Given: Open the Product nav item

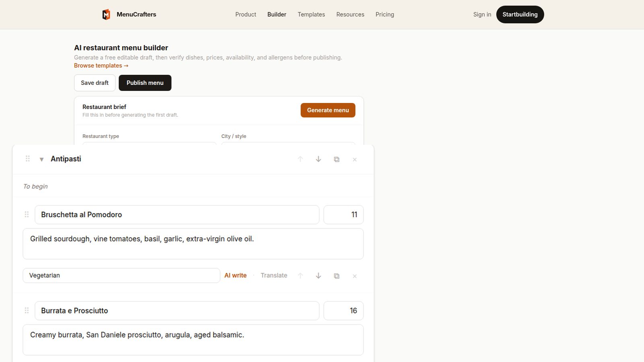Looking at the screenshot, I should click(x=246, y=14).
